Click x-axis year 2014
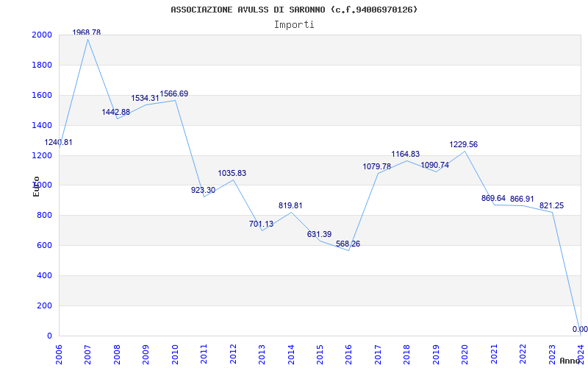Image resolution: width=588 pixels, height=368 pixels. [291, 354]
